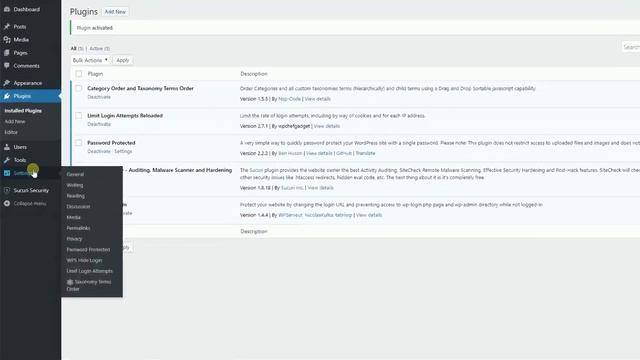
Task: Click the Comments bubble icon
Action: pos(7,65)
